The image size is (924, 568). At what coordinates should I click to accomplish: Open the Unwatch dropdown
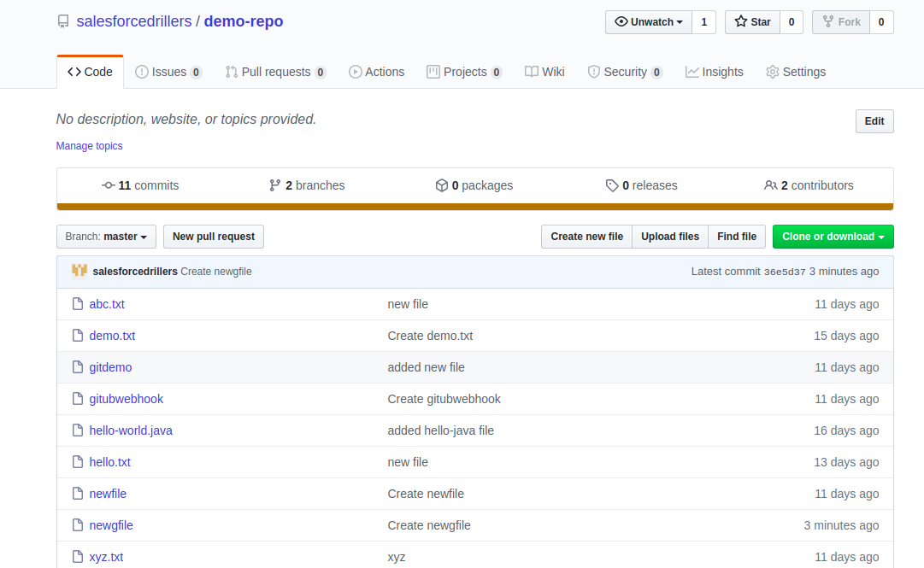tap(648, 22)
